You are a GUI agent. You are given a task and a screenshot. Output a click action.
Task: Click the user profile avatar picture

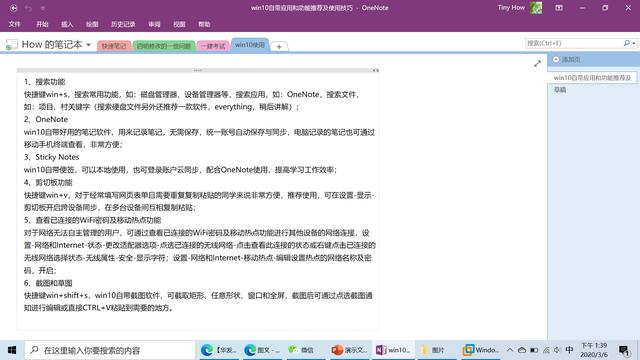point(536,8)
